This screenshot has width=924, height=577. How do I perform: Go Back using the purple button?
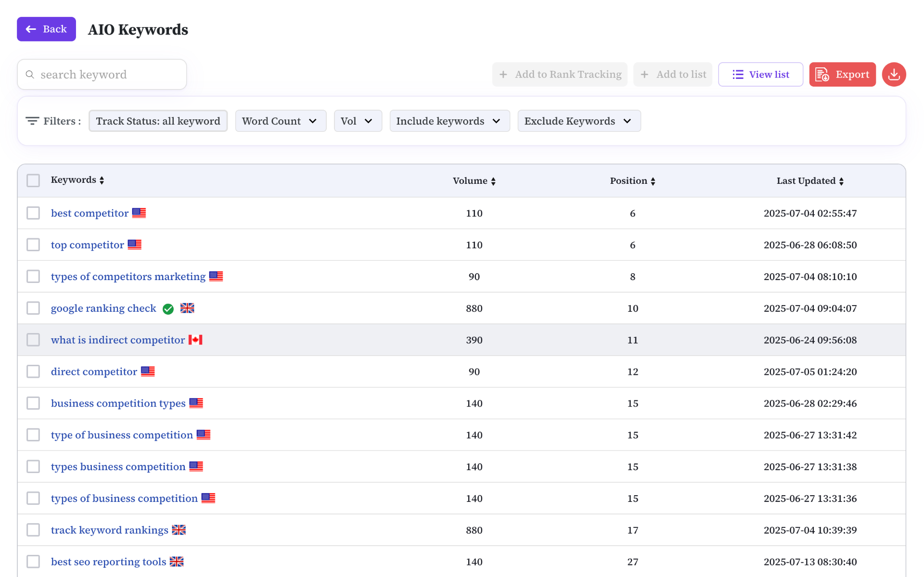pyautogui.click(x=46, y=29)
